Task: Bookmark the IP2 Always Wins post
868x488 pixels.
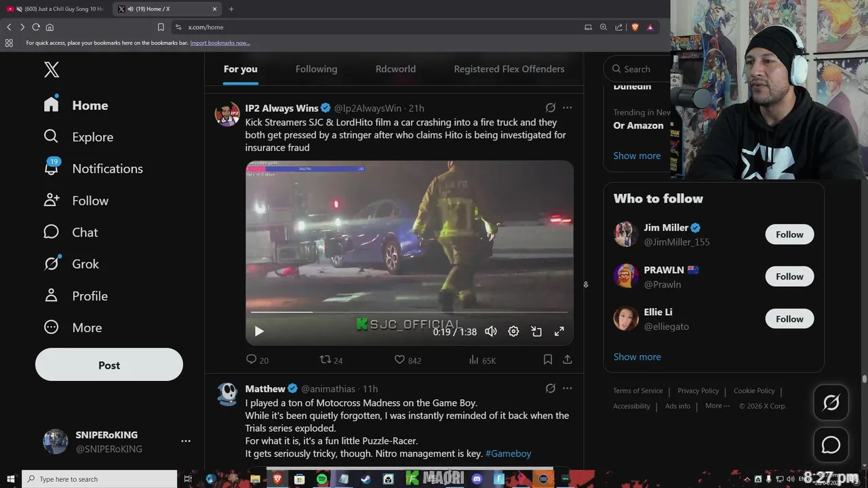Action: tap(548, 360)
